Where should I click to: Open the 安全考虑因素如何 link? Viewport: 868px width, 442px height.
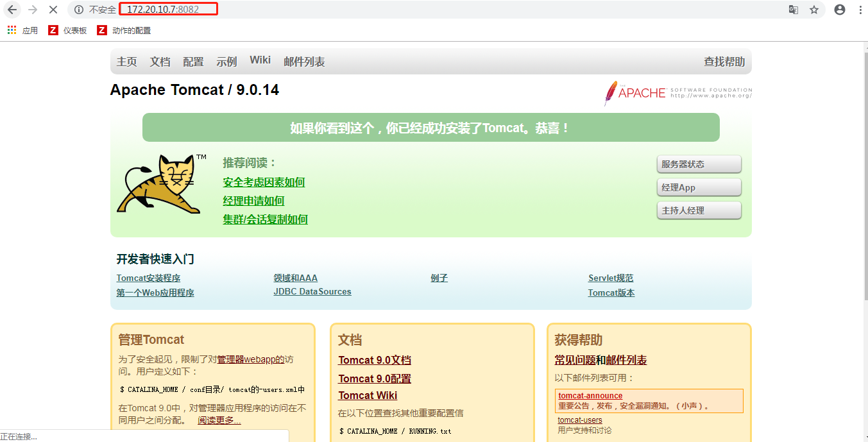tap(264, 182)
